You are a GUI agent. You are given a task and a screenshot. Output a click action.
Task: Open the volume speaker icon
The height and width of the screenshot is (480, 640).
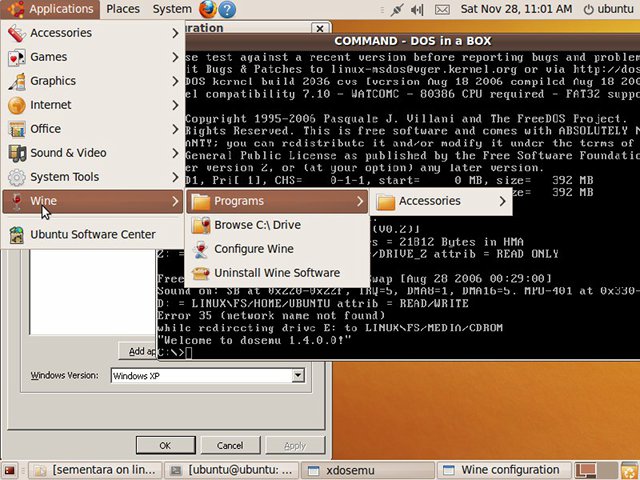[x=417, y=9]
